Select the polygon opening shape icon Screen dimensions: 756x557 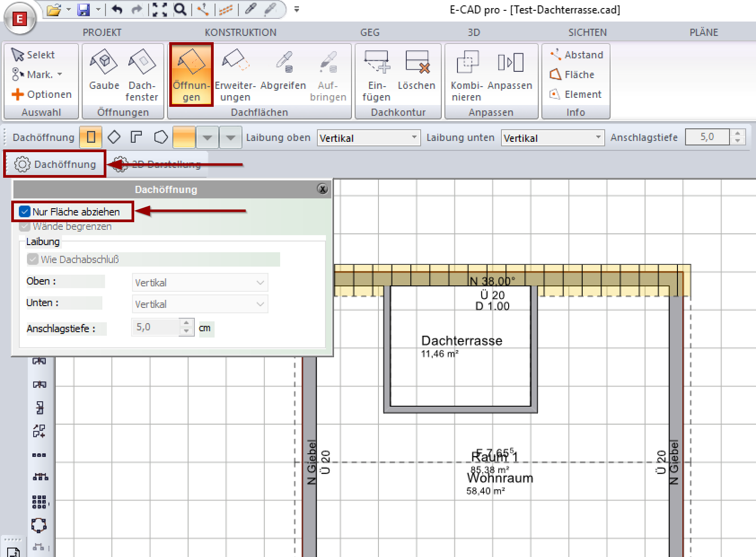(161, 137)
